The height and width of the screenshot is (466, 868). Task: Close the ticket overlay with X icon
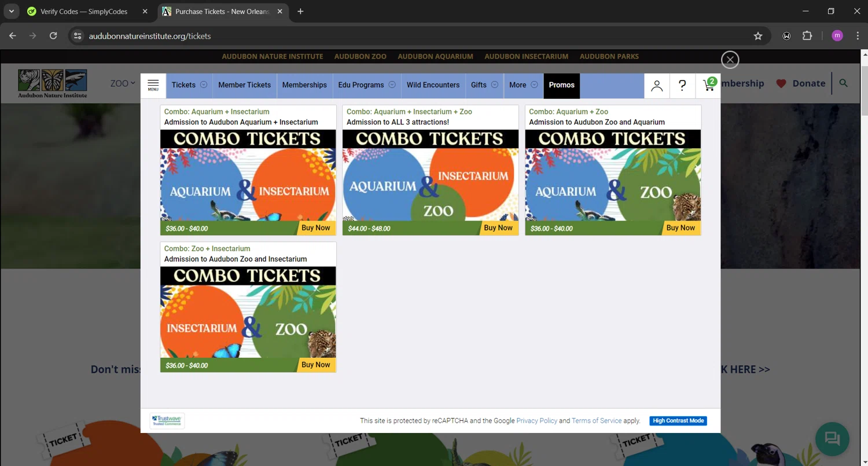tap(730, 60)
